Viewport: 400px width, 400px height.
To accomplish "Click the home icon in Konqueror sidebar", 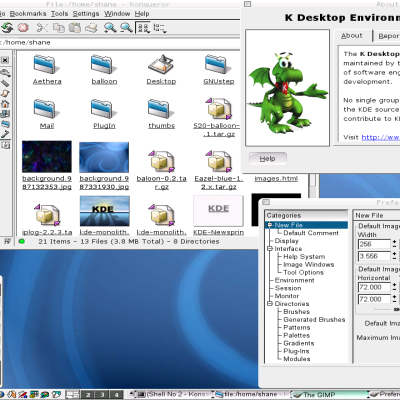I will pos(5,104).
